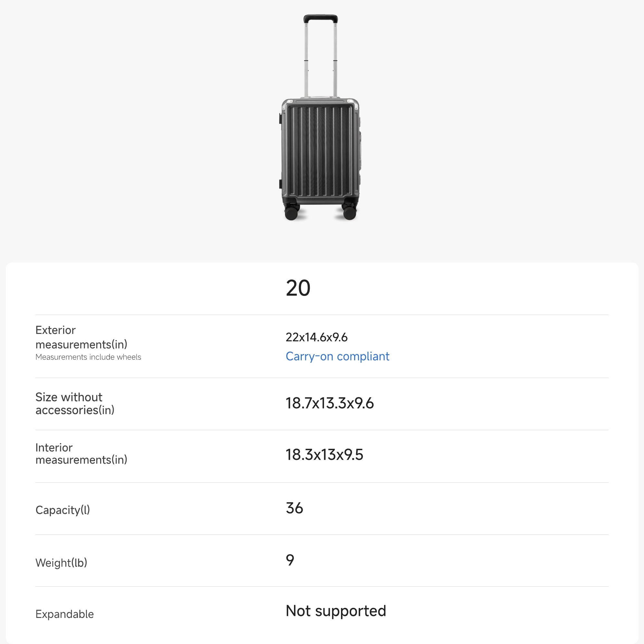Select the size 20 column heading
The image size is (644, 644).
point(298,288)
